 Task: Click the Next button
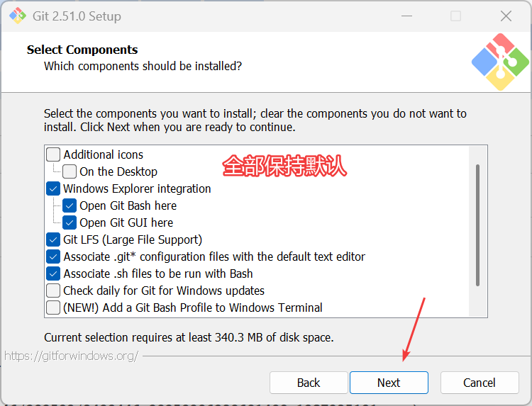pyautogui.click(x=389, y=383)
